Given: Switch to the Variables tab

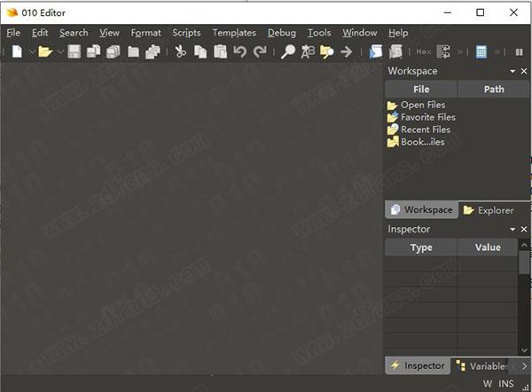Looking at the screenshot, I should pos(481,366).
